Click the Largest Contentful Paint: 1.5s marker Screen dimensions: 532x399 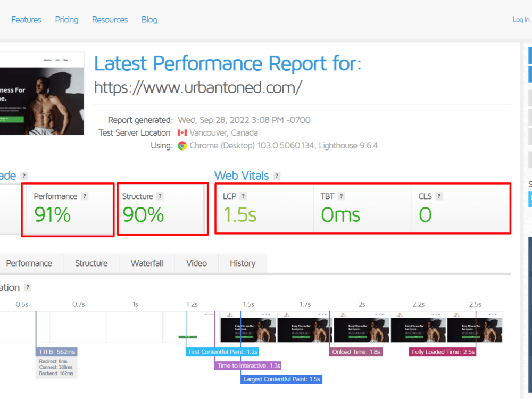[x=281, y=379]
